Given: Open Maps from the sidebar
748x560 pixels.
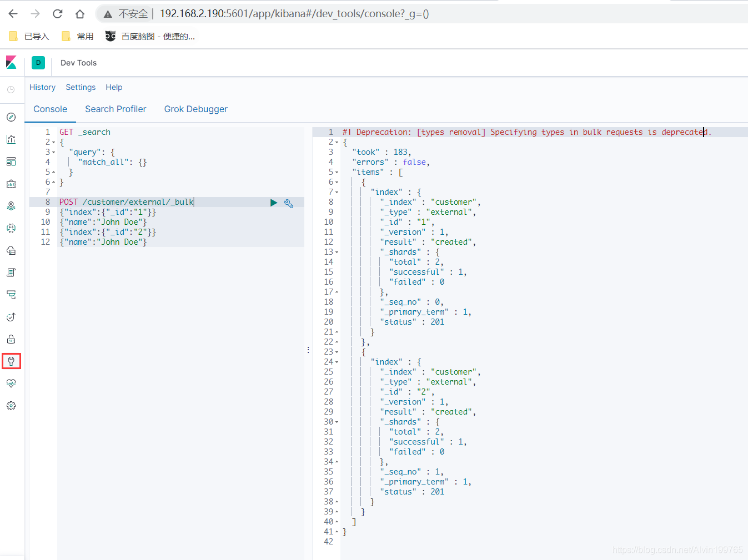Looking at the screenshot, I should 11,206.
